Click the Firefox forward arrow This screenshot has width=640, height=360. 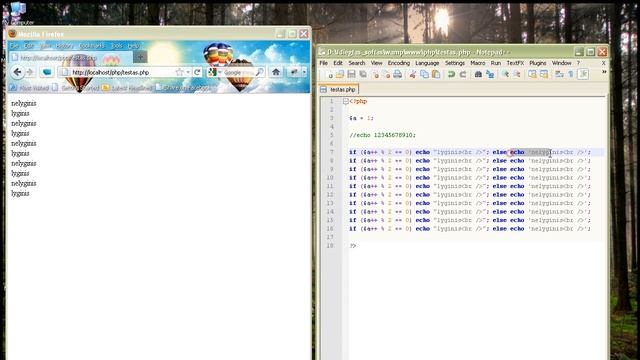30,72
